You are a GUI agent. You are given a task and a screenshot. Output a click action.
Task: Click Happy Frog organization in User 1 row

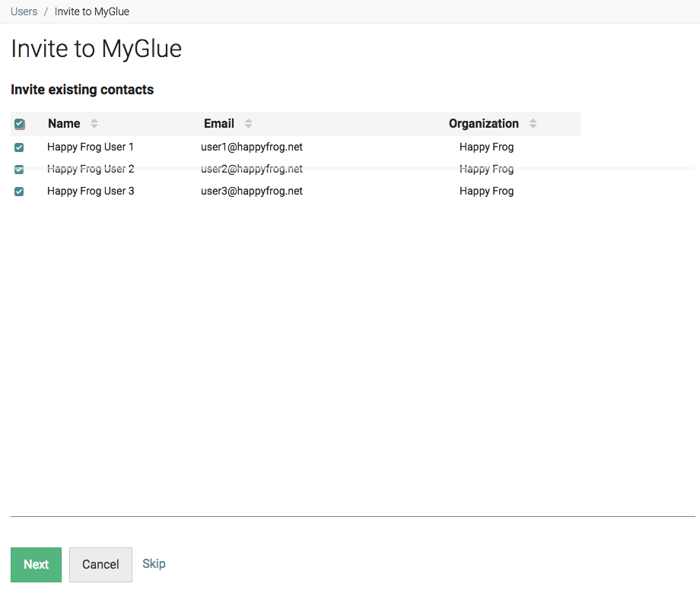[487, 147]
